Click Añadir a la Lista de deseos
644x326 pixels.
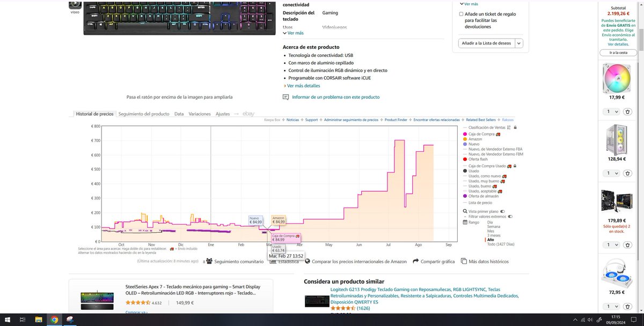[487, 43]
